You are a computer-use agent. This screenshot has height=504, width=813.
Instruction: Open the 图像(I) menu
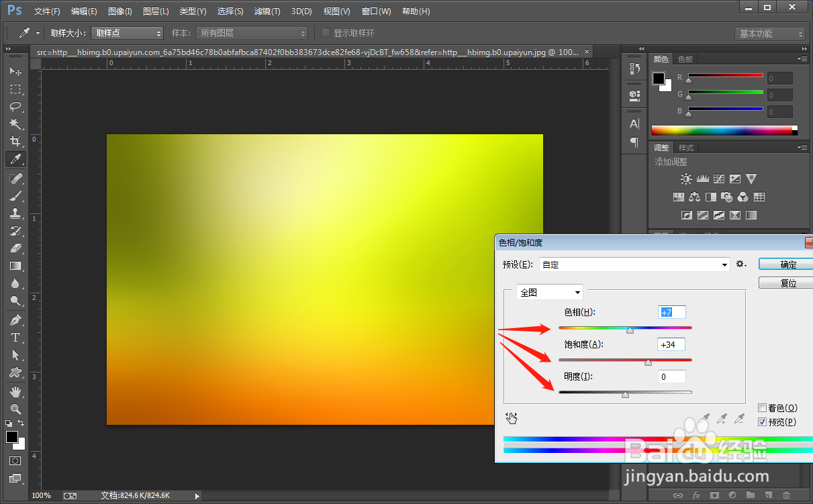(x=120, y=12)
